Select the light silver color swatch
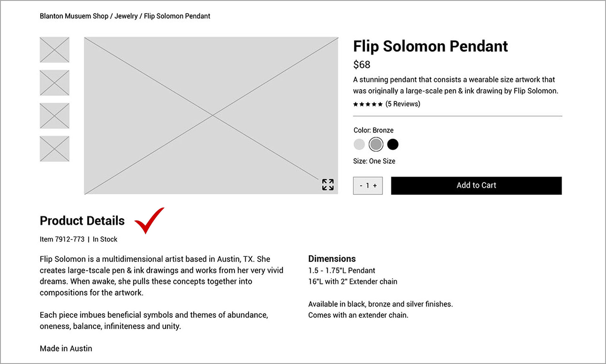The height and width of the screenshot is (364, 606). (x=359, y=145)
